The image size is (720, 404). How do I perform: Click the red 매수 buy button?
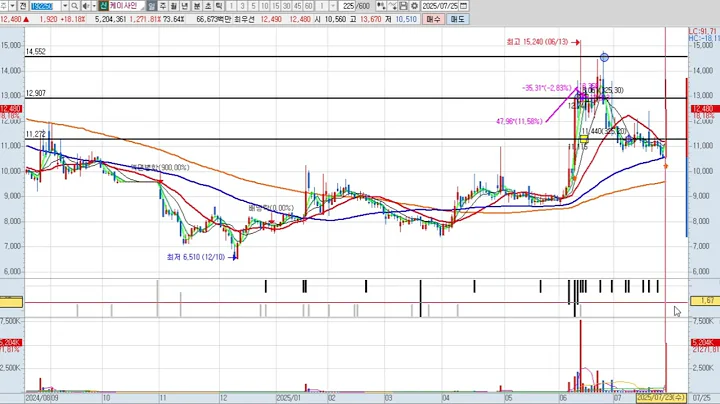click(433, 19)
